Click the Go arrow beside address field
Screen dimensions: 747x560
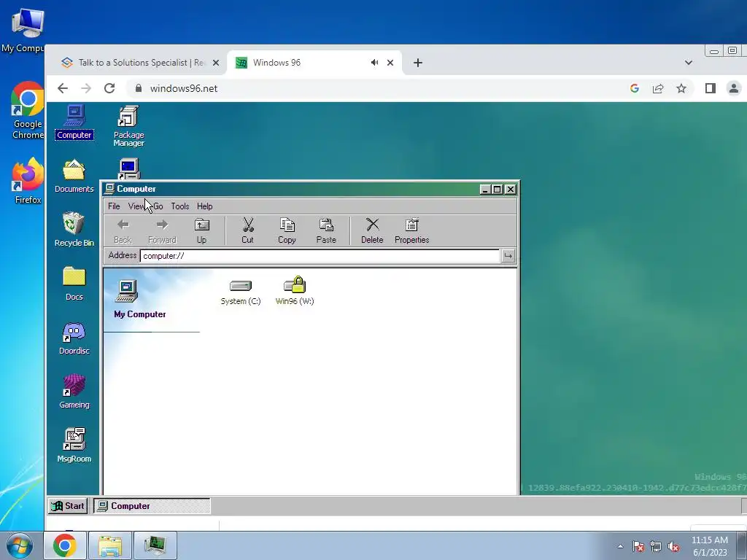point(508,256)
